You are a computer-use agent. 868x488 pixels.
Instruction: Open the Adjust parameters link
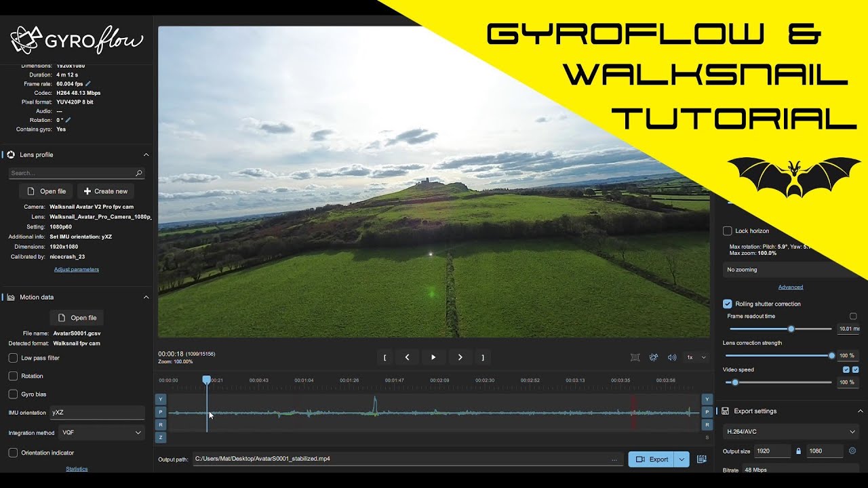point(77,269)
